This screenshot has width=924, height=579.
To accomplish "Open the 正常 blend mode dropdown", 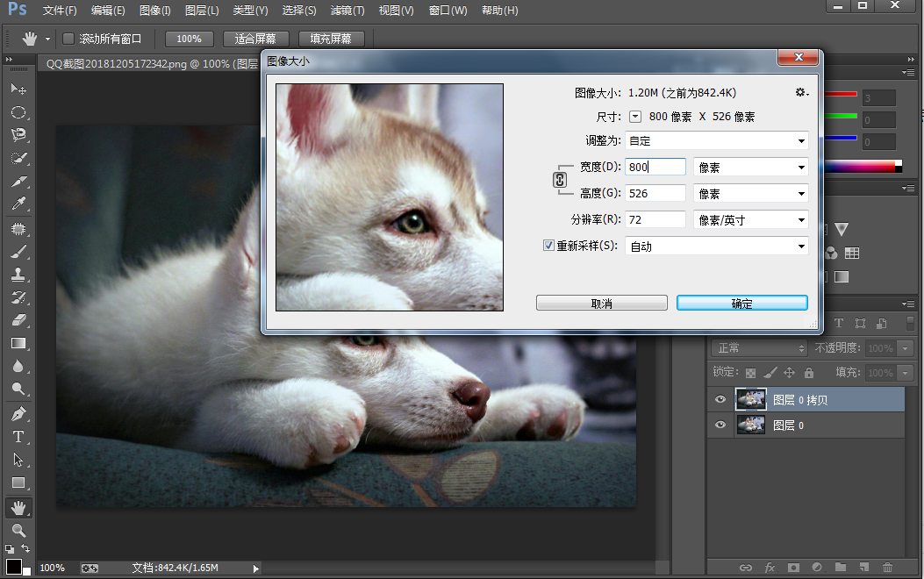I will tap(759, 348).
